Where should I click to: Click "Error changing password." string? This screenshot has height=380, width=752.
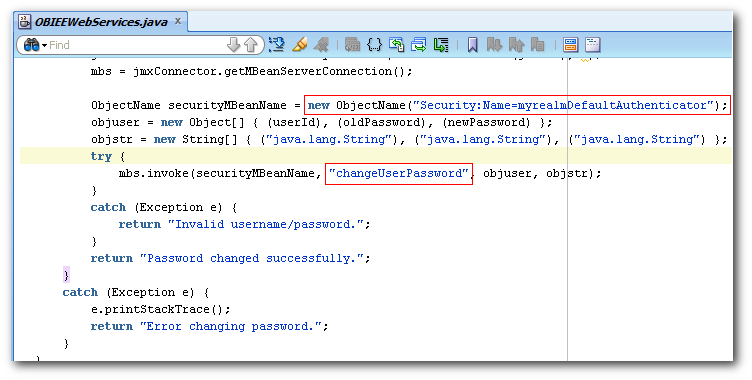231,326
